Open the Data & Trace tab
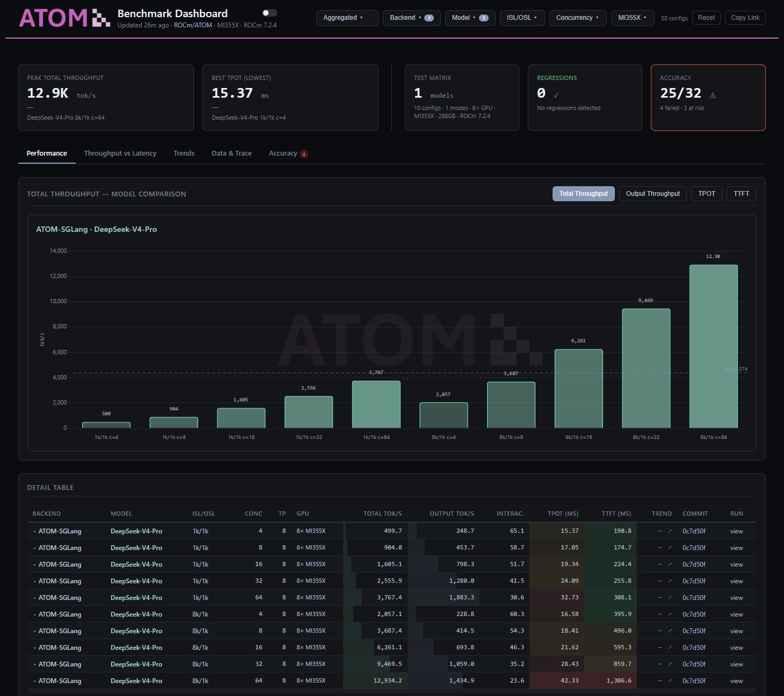The image size is (784, 696). tap(231, 153)
